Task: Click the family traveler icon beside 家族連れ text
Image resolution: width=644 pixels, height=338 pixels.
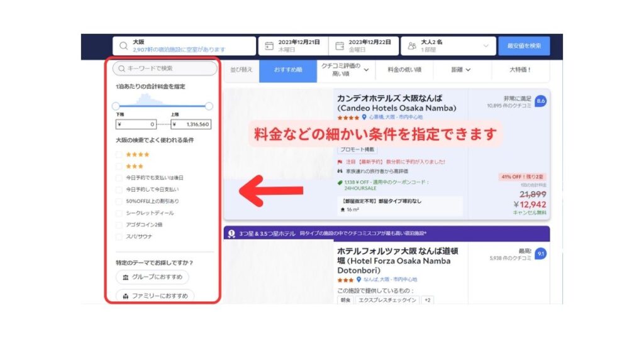Action: pos(340,172)
